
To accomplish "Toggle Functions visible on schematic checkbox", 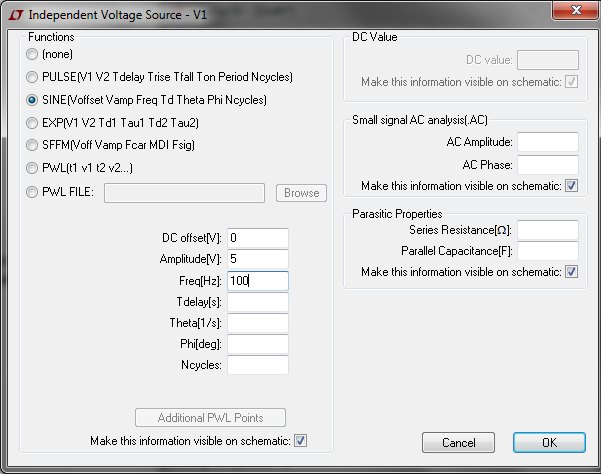I will [x=300, y=441].
